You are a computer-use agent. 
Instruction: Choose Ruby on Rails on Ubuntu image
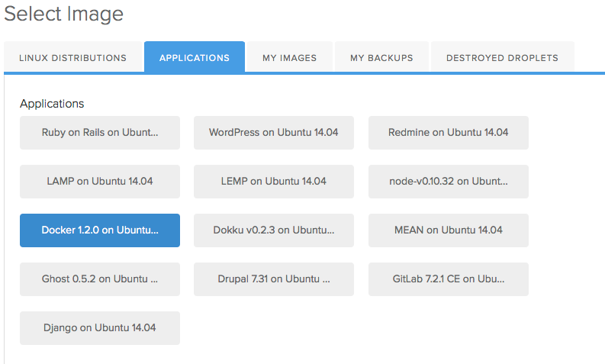click(x=100, y=133)
